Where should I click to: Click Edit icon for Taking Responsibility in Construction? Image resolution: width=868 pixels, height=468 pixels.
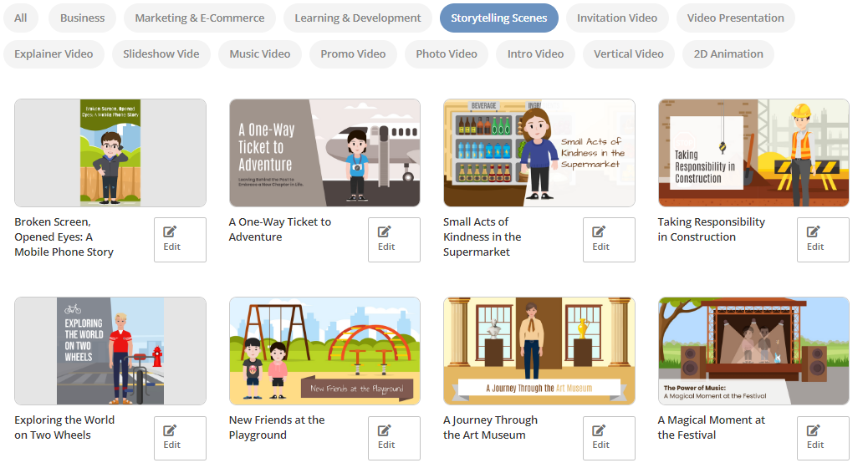click(x=823, y=240)
